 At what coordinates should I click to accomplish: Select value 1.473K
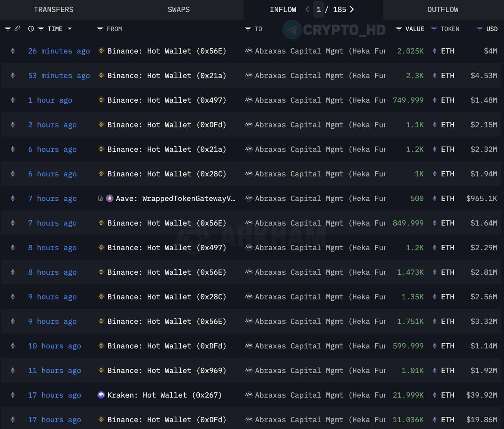[410, 272]
